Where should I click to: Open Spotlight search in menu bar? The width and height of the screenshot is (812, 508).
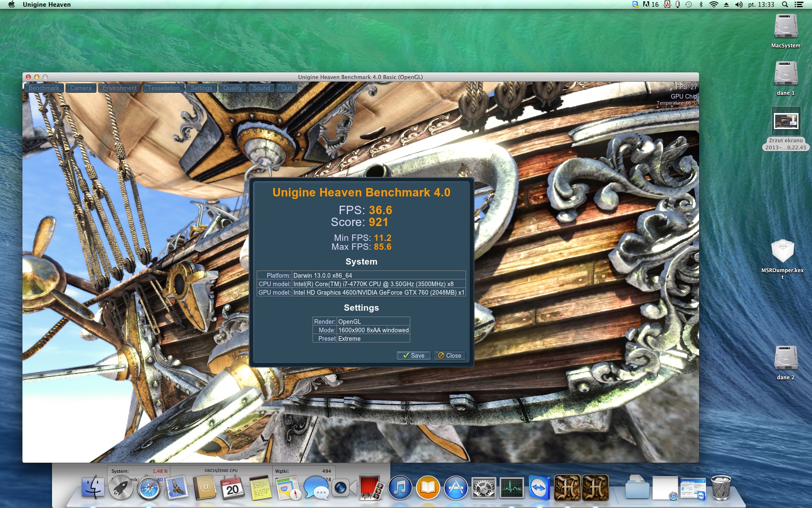coord(785,5)
